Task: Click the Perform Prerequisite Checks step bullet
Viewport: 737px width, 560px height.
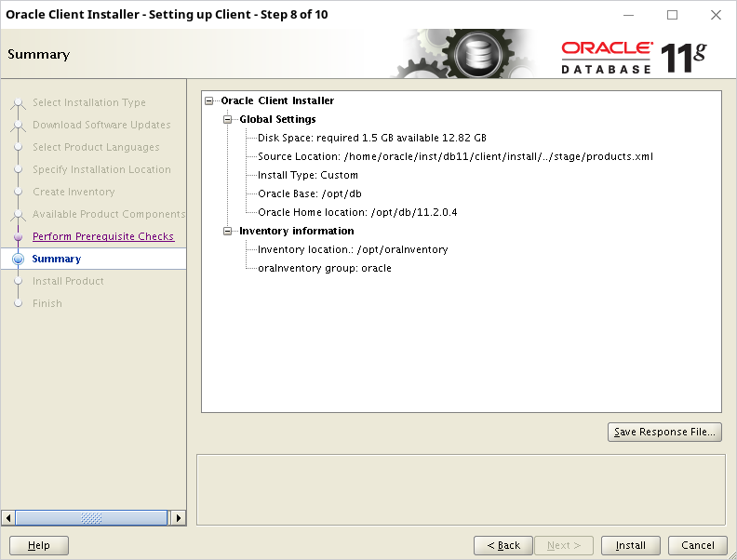Action: click(18, 237)
